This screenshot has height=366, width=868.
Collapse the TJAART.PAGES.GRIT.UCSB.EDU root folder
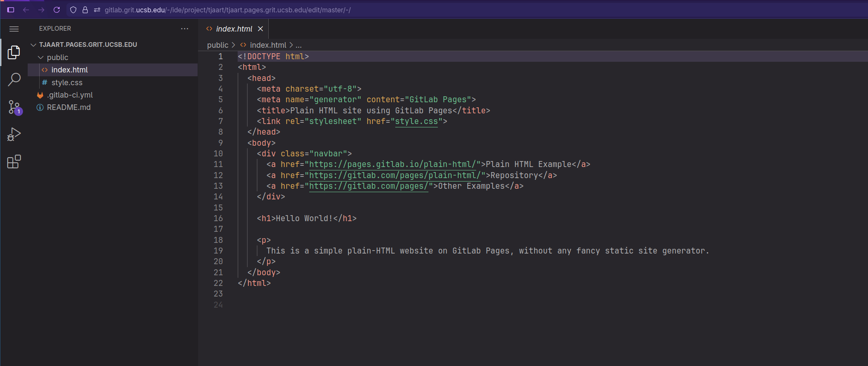(33, 45)
